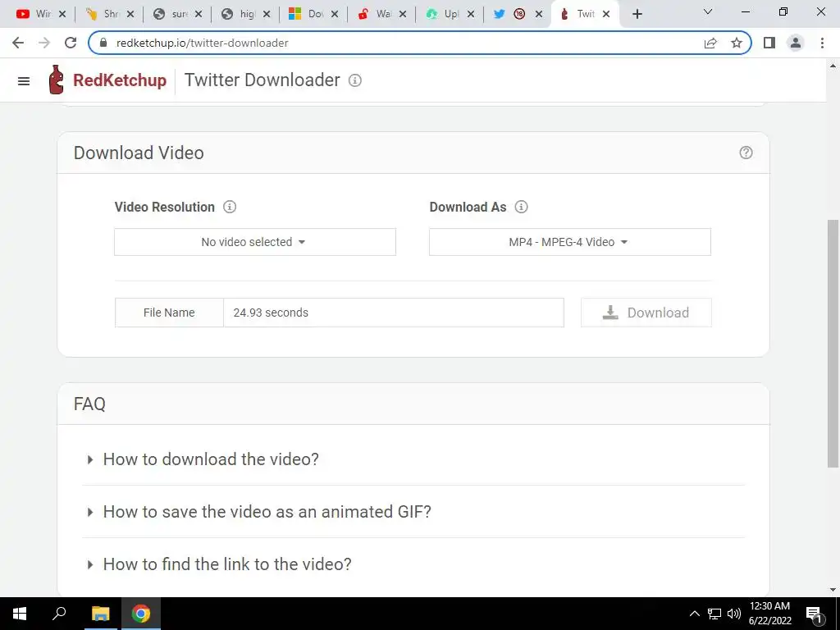Click the File Name input field

pos(393,313)
